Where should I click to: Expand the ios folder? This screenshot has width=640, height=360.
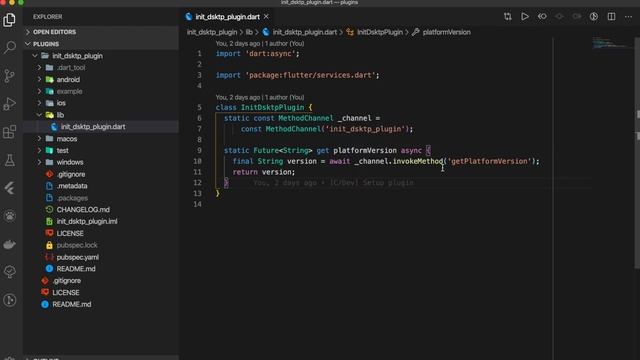click(x=100, y=103)
